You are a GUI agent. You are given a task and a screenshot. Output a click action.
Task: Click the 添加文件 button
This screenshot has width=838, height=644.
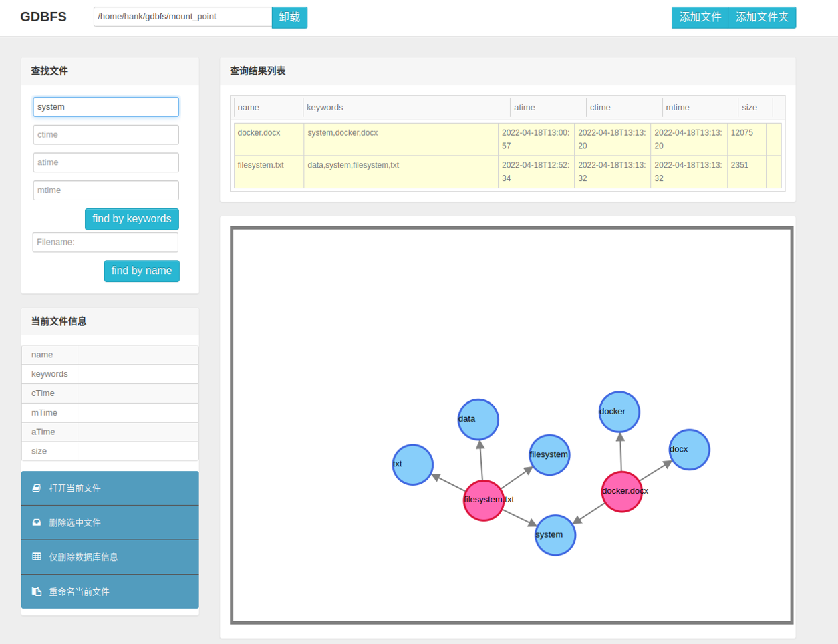700,17
